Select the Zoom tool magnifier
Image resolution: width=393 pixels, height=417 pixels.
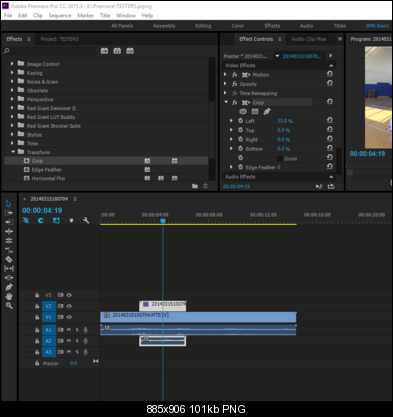(9, 305)
